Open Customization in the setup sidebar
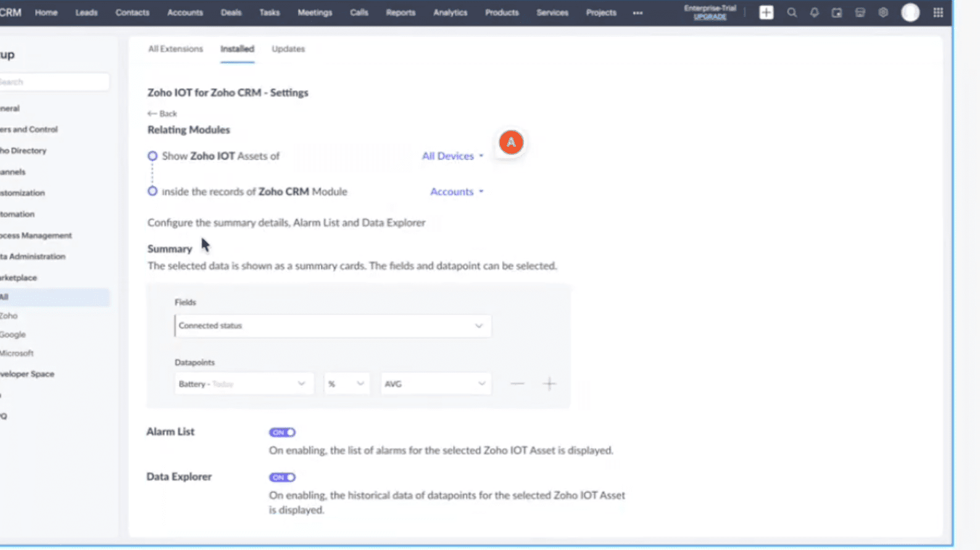 22,193
